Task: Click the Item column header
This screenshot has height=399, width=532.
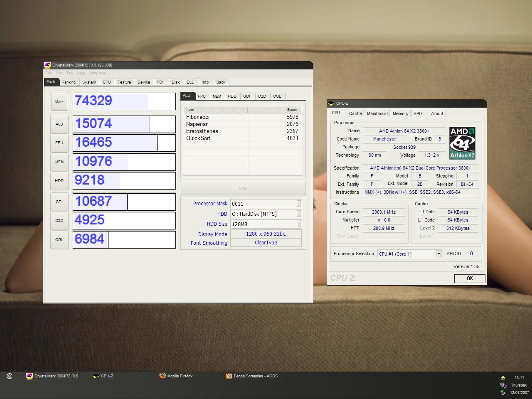Action: pos(215,110)
